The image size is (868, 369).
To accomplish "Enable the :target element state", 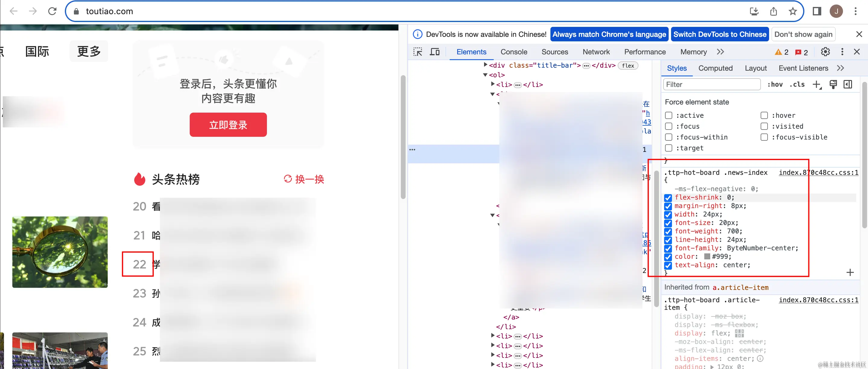I will click(669, 148).
